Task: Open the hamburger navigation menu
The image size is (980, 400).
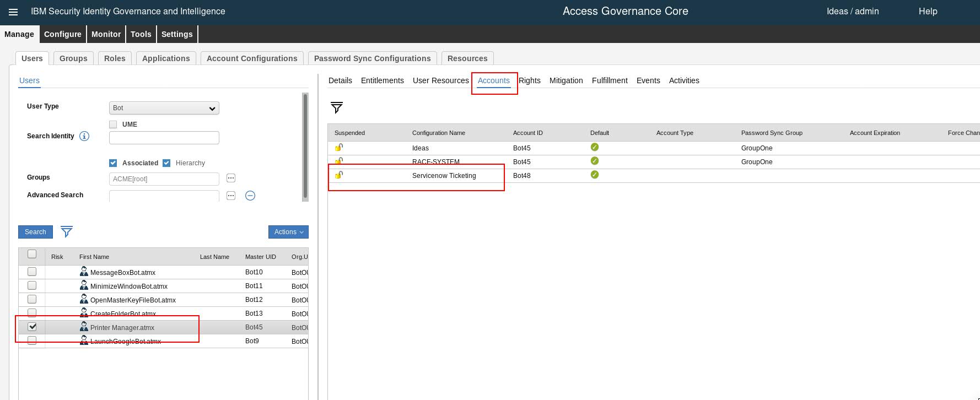Action: pyautogui.click(x=13, y=12)
